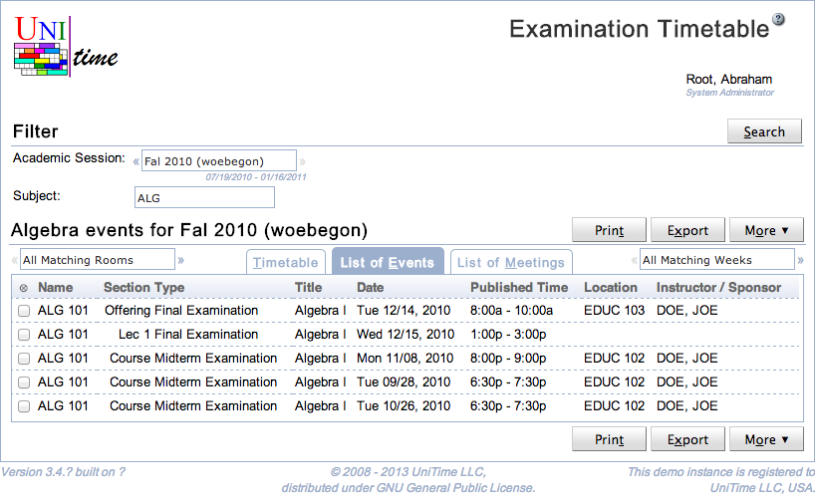Check the Tue 10/26 Midterm row checkbox
The image size is (815, 504).
tap(24, 406)
